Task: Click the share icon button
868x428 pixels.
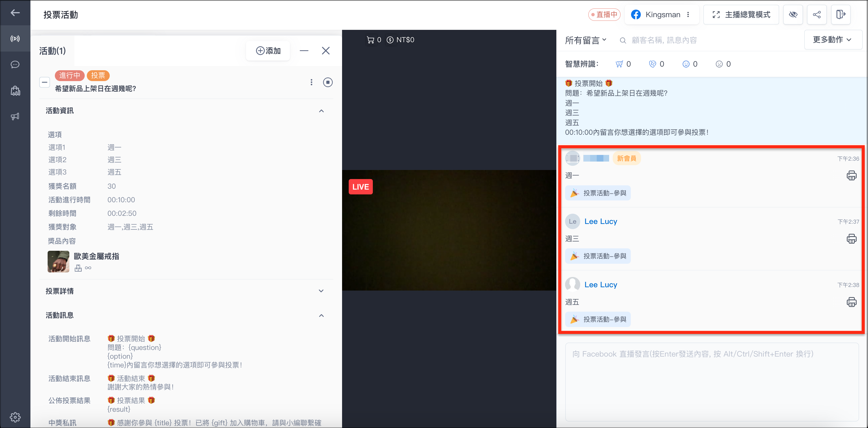Action: 817,14
